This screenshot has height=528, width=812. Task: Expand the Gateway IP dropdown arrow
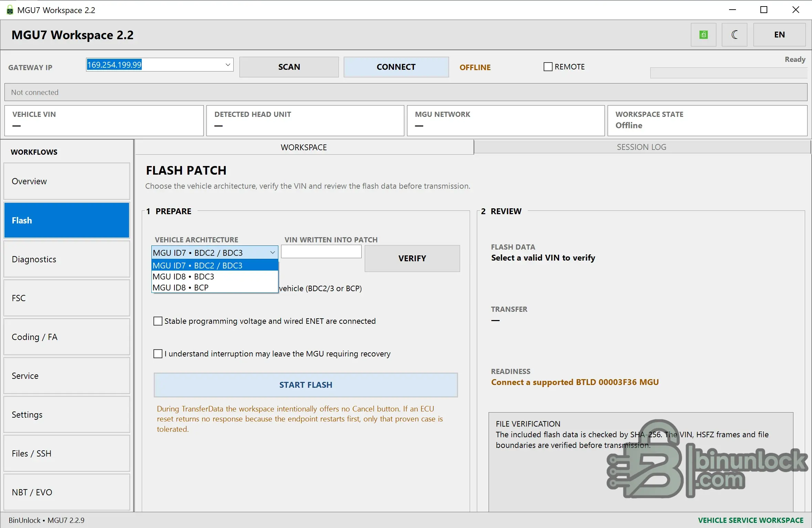(228, 65)
